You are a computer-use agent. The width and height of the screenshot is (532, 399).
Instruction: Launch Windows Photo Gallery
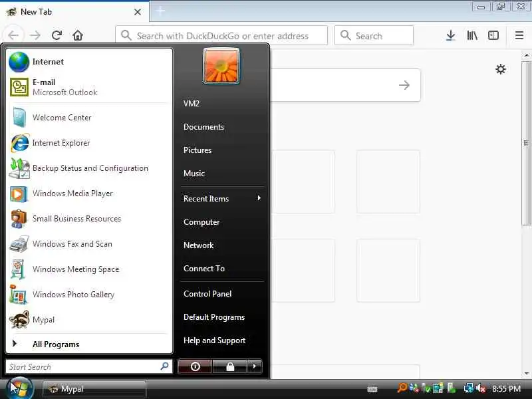click(x=89, y=295)
